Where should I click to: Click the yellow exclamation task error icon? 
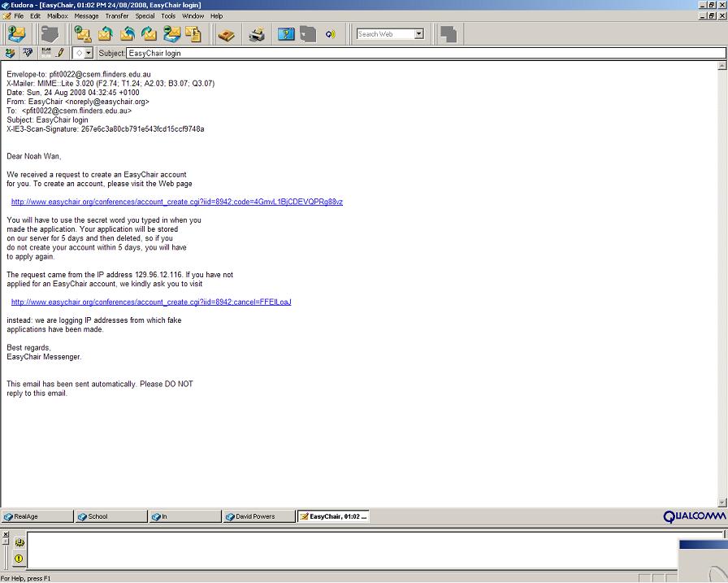tap(19, 559)
